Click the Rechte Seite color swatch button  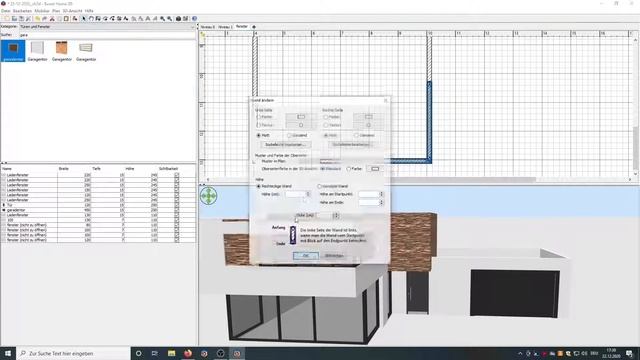coord(369,117)
